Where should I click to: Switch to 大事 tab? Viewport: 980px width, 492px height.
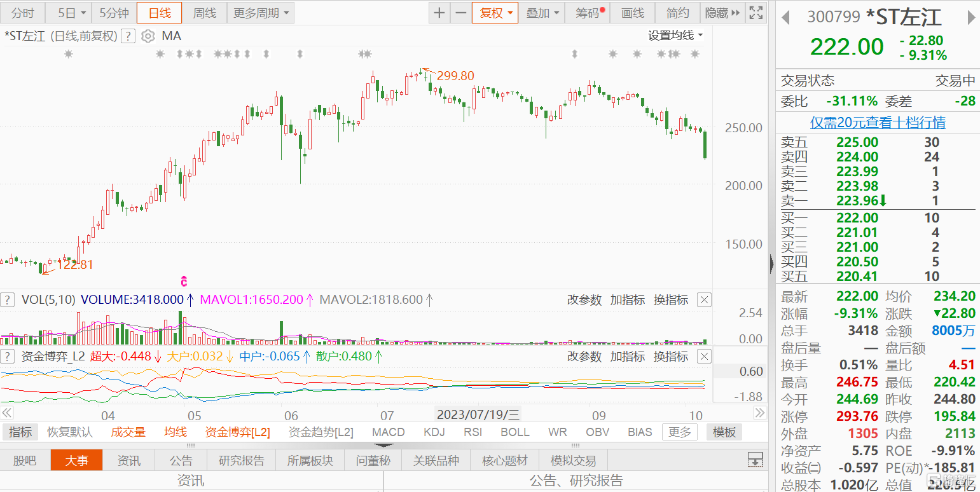(x=76, y=460)
